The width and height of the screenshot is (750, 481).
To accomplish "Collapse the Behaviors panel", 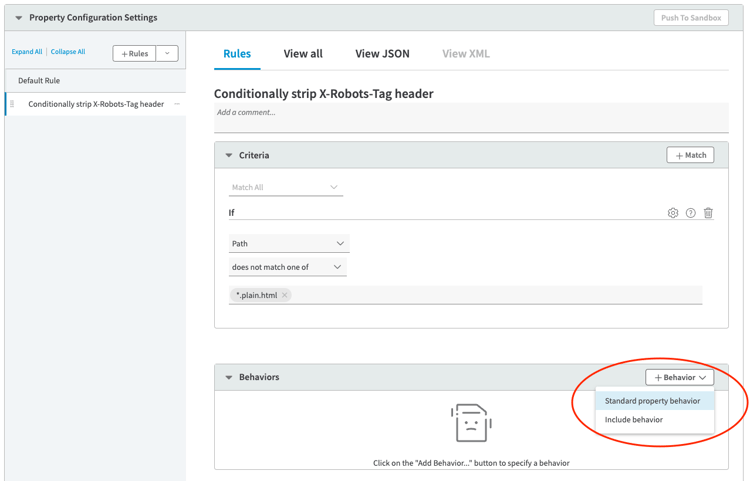I will pyautogui.click(x=229, y=378).
